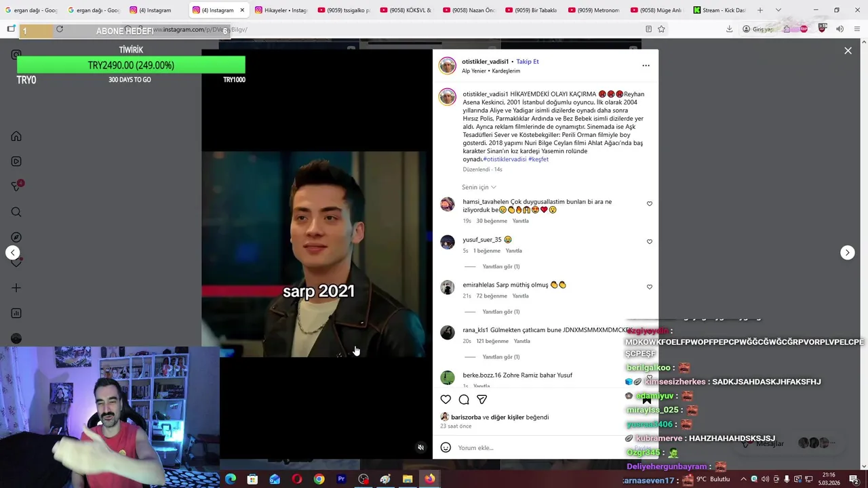Viewport: 868px width, 488px height.
Task: Open profile avatar icon in sidebar
Action: coord(16,338)
